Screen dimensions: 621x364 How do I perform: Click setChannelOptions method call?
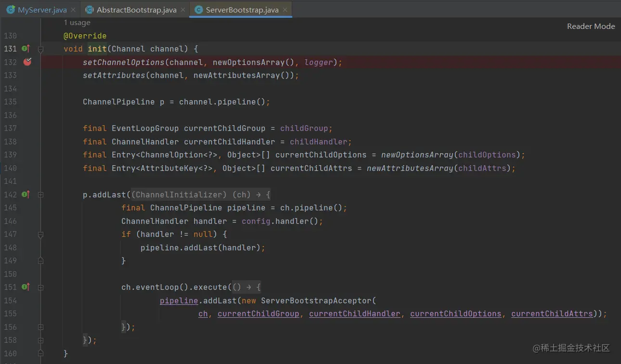pyautogui.click(x=124, y=62)
